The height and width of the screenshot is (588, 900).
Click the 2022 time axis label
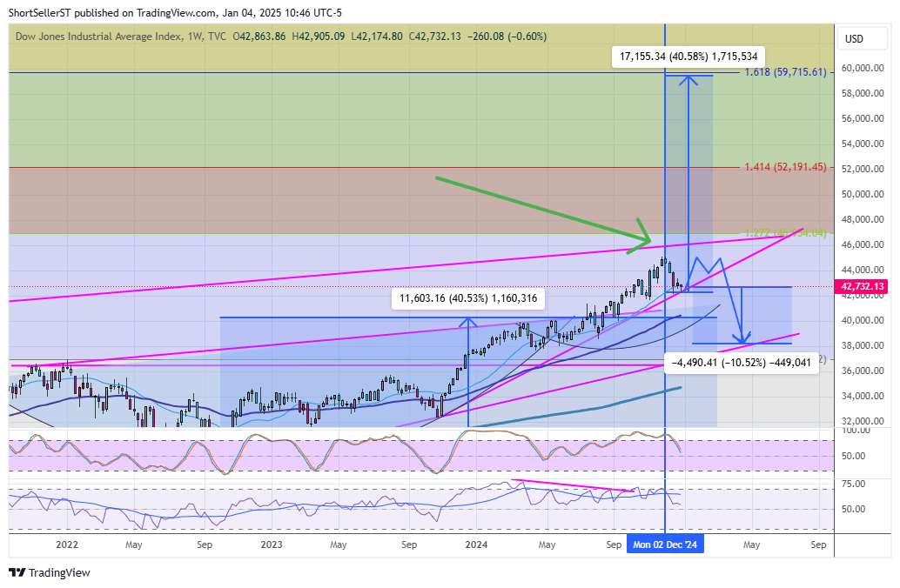click(x=67, y=545)
